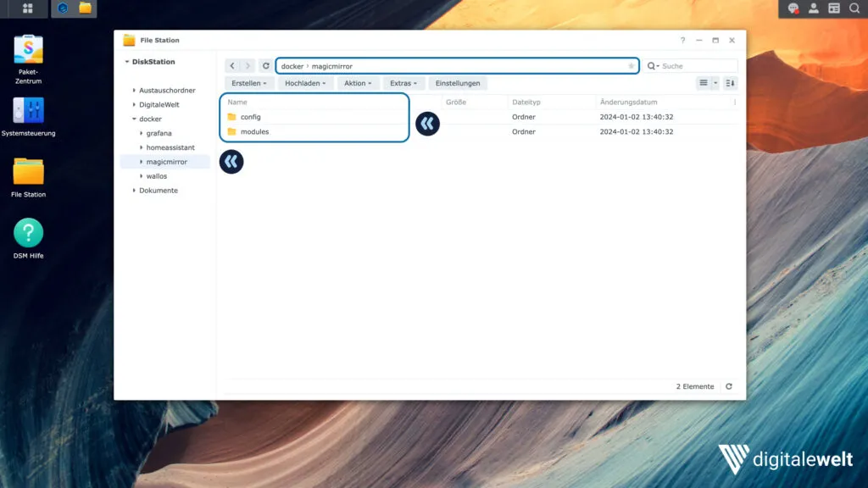Select the config folder row name

click(251, 117)
